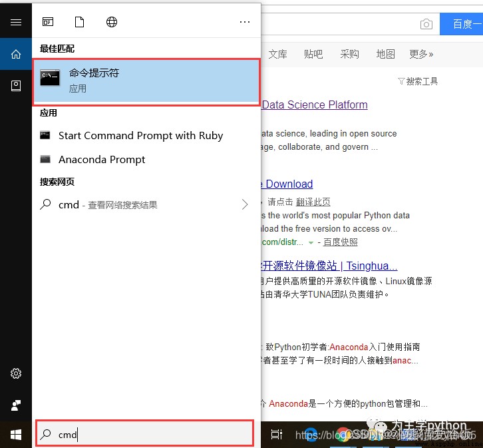Click the Baidu search button
This screenshot has height=448, width=483.
click(x=461, y=24)
